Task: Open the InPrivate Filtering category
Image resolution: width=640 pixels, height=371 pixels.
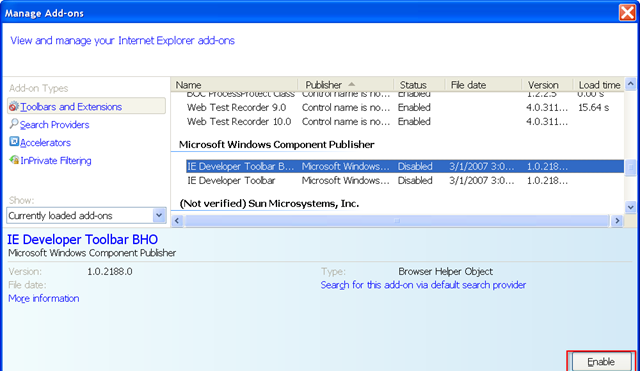Action: pos(56,160)
